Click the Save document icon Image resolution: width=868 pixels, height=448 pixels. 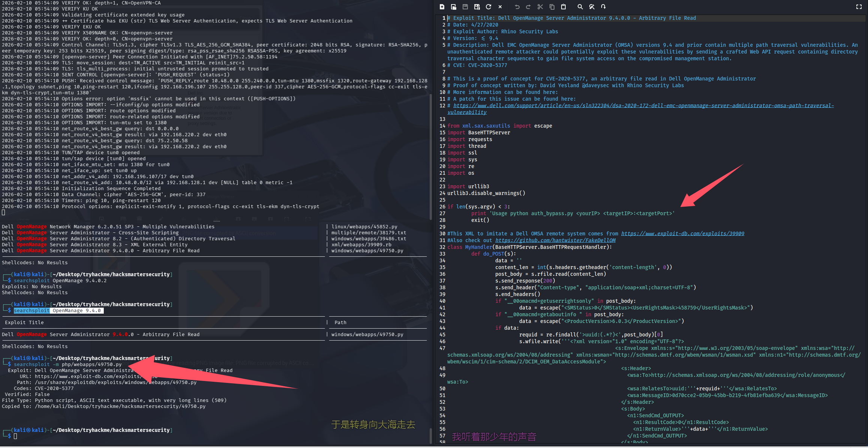coord(465,7)
